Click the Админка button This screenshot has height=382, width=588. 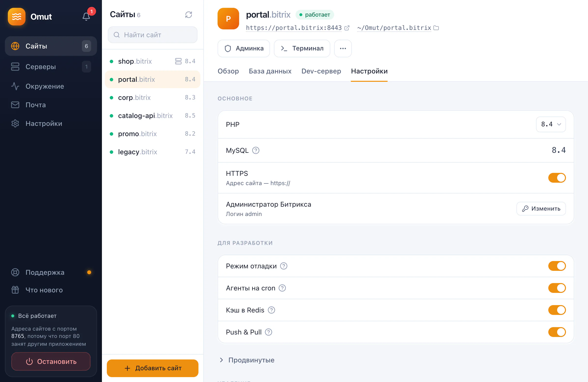244,48
